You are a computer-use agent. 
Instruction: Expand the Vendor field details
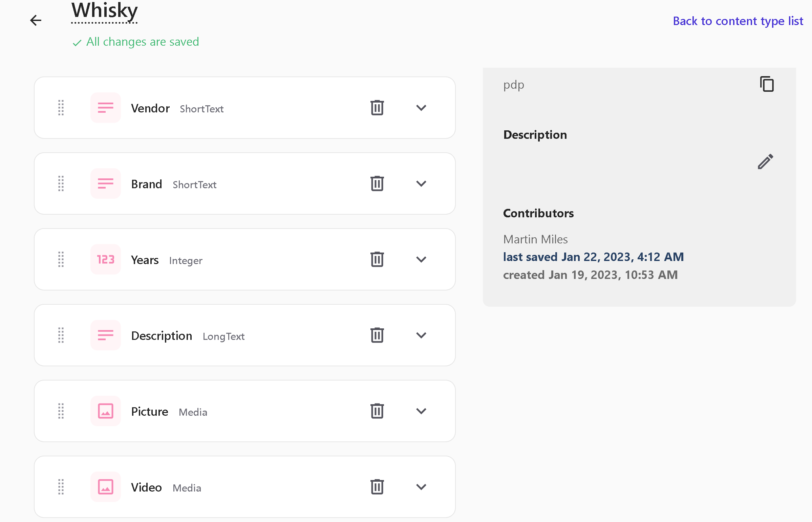[x=420, y=107]
